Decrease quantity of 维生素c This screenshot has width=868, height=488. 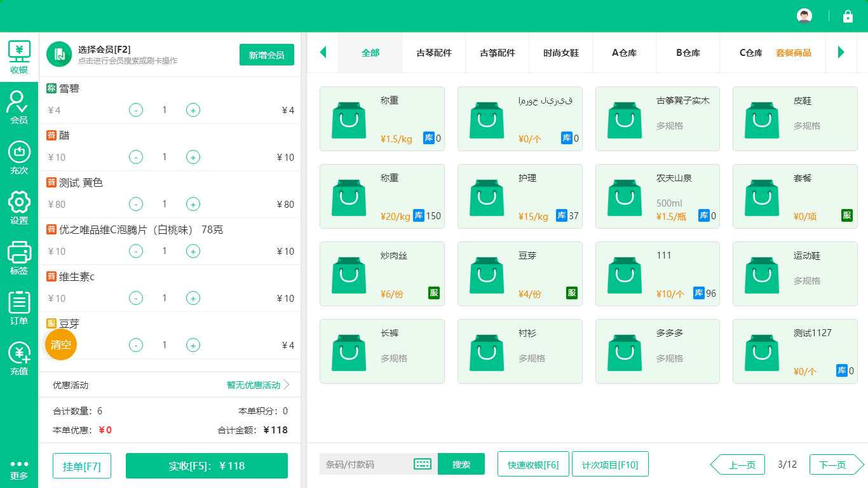136,298
